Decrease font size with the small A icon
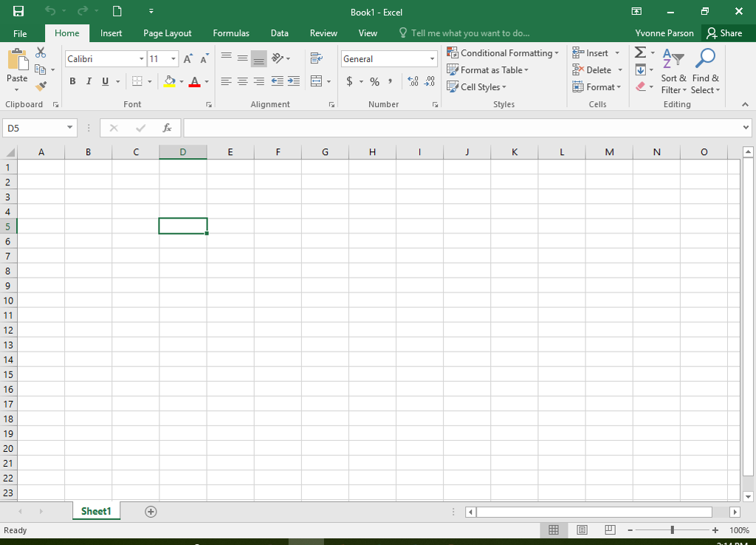Image resolution: width=756 pixels, height=545 pixels. (x=205, y=59)
